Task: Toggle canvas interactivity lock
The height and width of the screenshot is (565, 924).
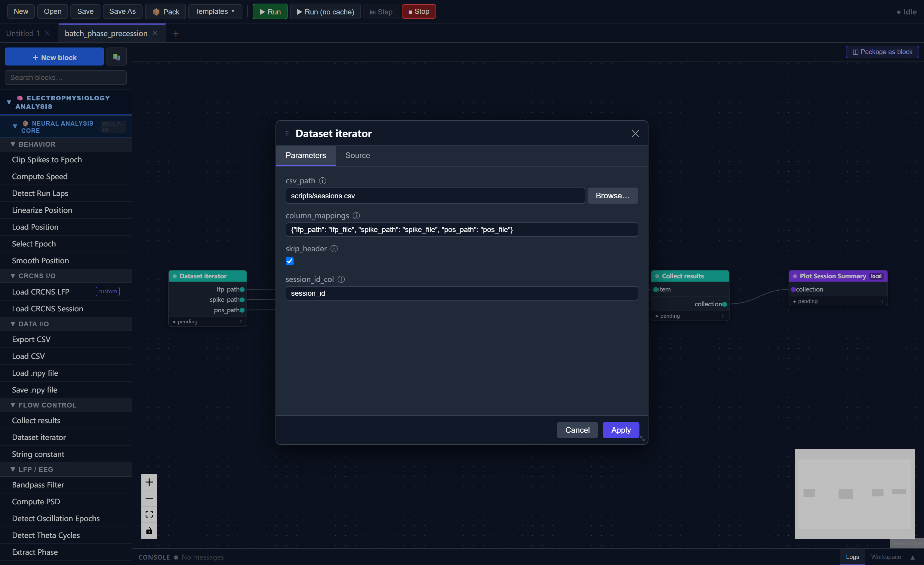Action: click(x=149, y=531)
